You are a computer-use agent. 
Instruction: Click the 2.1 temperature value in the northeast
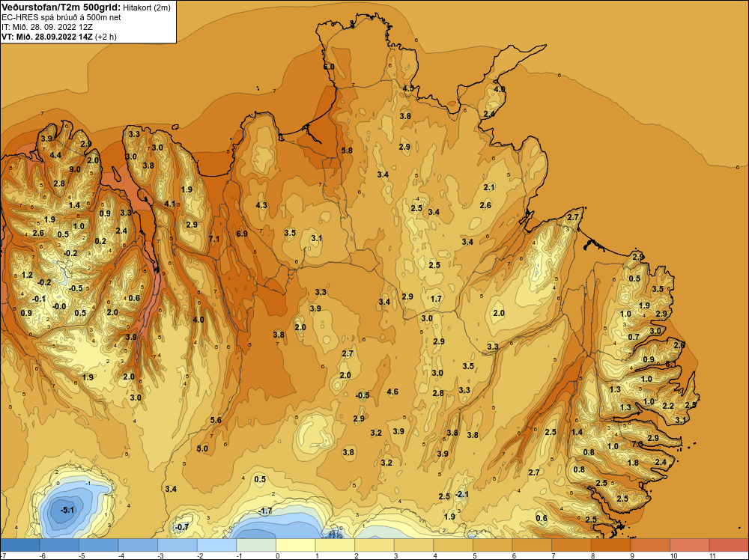point(489,187)
